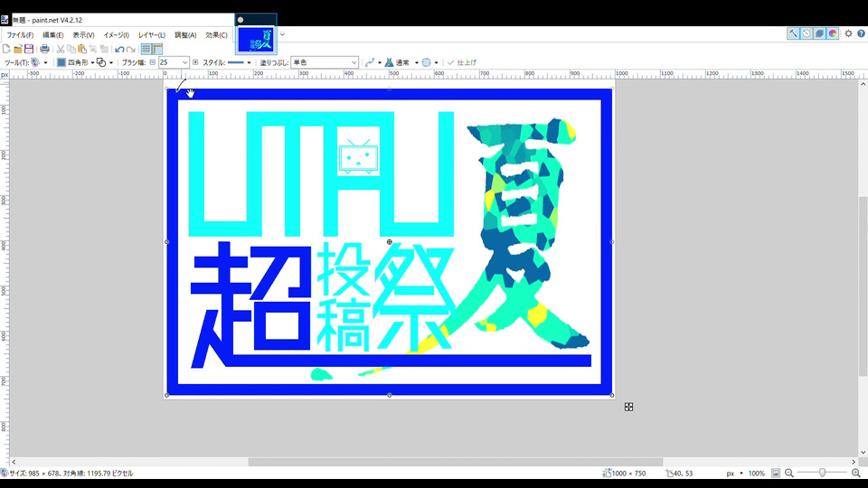
Task: Click the Print icon
Action: point(45,49)
